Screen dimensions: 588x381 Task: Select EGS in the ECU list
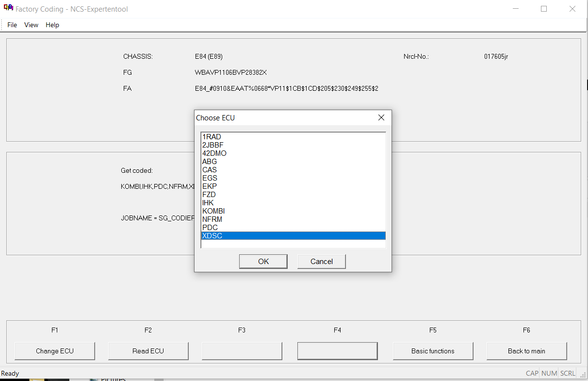pyautogui.click(x=293, y=178)
